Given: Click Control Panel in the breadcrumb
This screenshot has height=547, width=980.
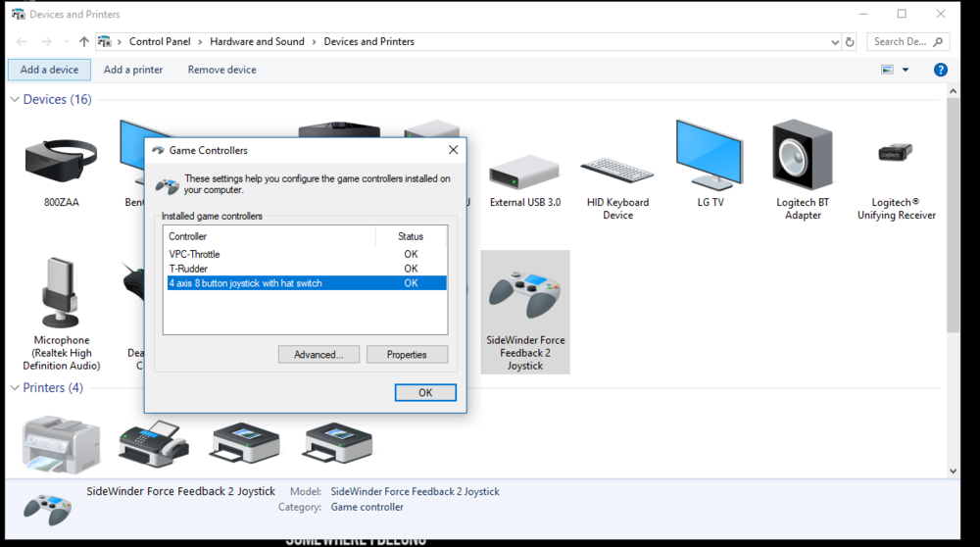Looking at the screenshot, I should click(x=160, y=42).
